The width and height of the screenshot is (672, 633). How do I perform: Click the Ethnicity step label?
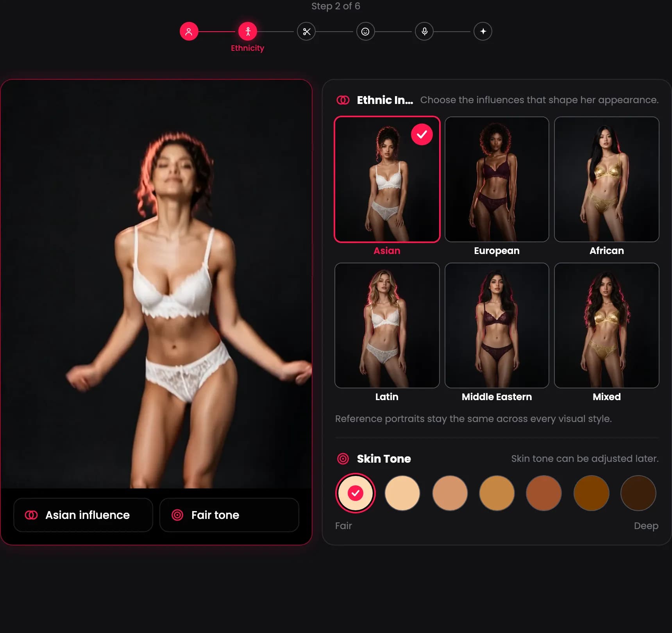pyautogui.click(x=248, y=48)
